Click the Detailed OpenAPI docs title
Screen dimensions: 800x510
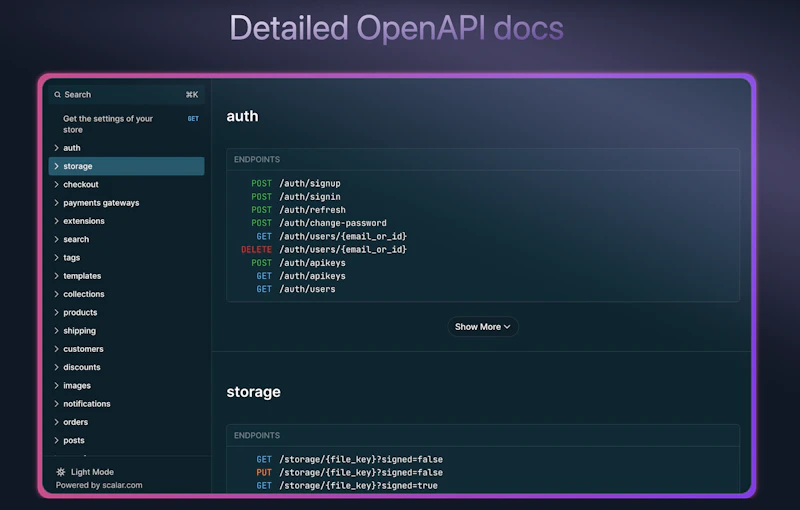[396, 28]
